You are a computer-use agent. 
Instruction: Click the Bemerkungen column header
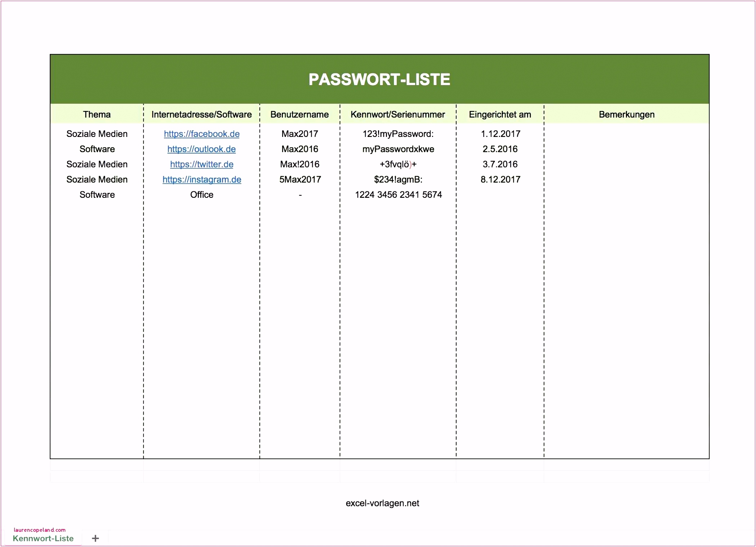point(626,115)
